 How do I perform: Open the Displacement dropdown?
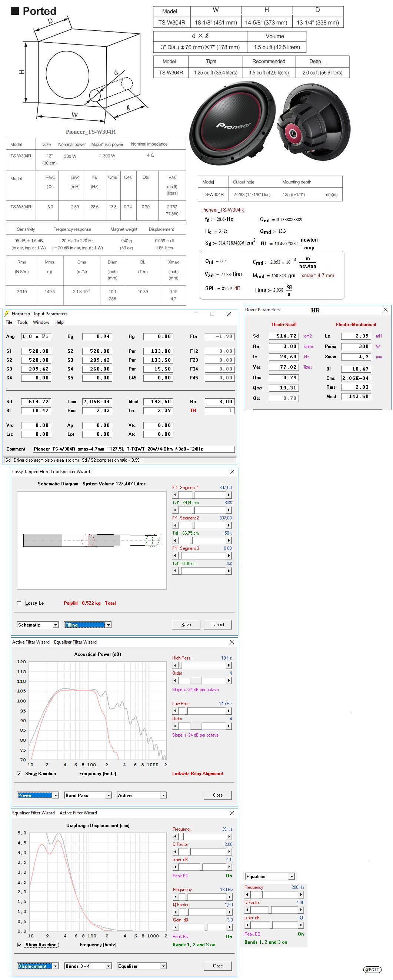coord(56,966)
